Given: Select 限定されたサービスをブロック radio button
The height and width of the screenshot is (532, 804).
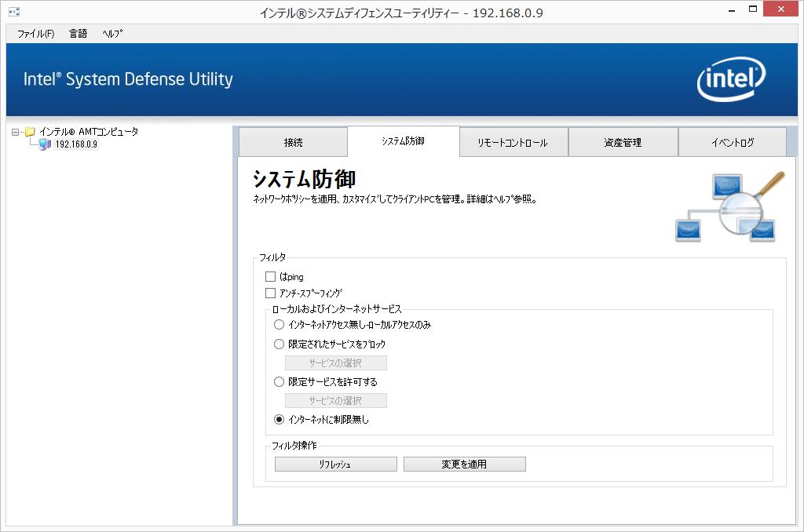Looking at the screenshot, I should click(279, 344).
